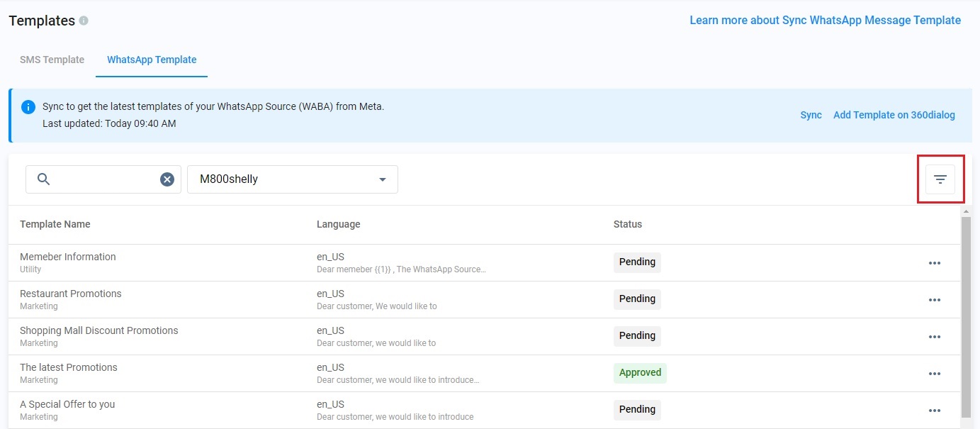
Task: Click the Sync link
Action: coord(811,115)
